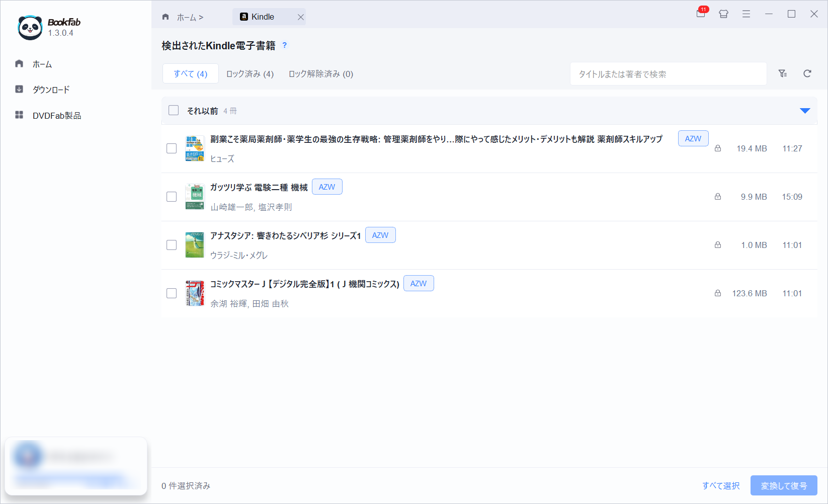Viewport: 828px width, 504px height.
Task: Open DVDFab製品 in the sidebar
Action: [57, 116]
